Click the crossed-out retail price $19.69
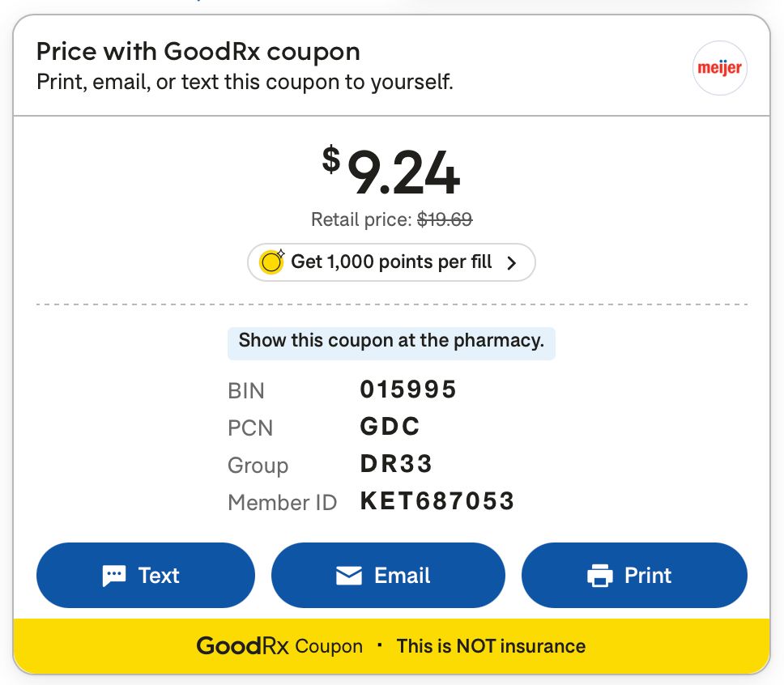This screenshot has width=784, height=685. point(445,219)
